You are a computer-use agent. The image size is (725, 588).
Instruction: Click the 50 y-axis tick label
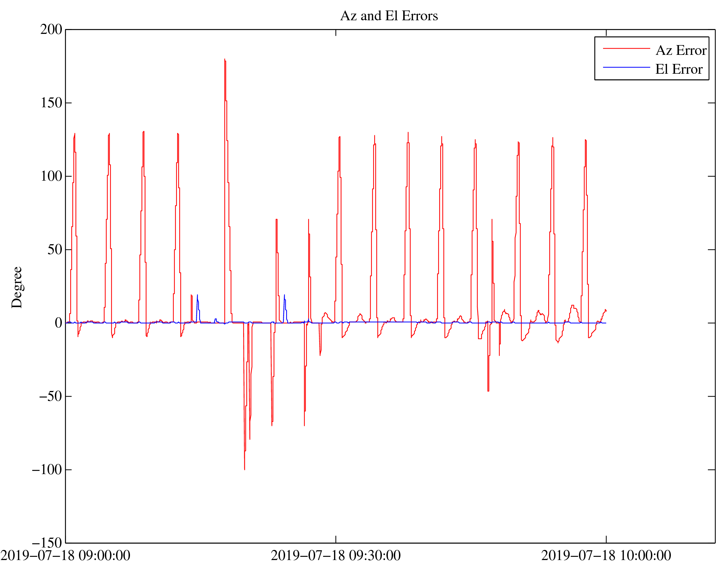[55, 250]
